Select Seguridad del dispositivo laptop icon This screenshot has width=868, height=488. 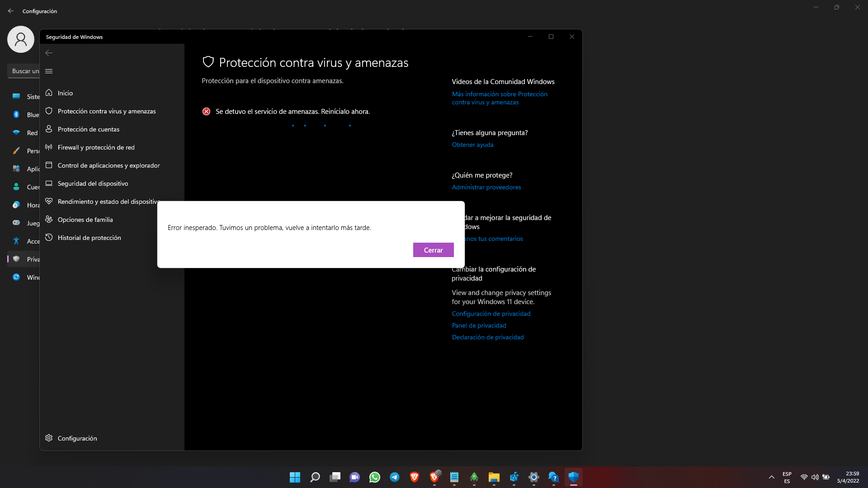tap(49, 183)
